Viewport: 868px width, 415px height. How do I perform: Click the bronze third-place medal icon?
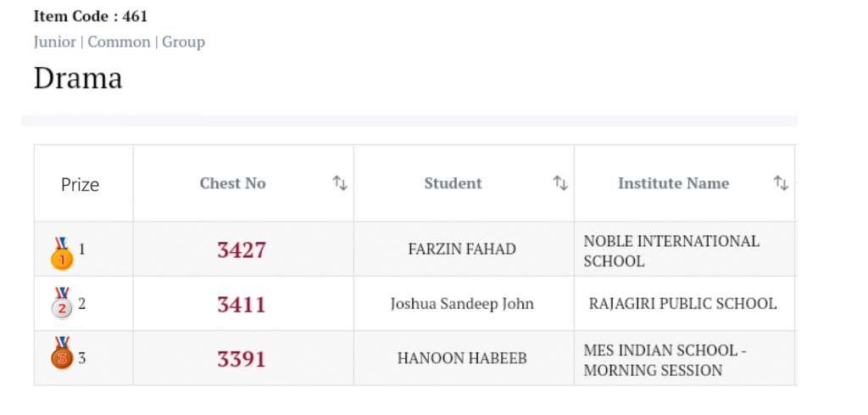[62, 353]
